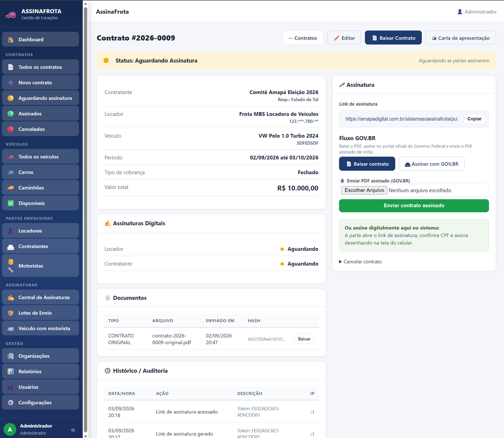Click the logout icon beside Administrador
The image size is (504, 438).
click(x=73, y=430)
